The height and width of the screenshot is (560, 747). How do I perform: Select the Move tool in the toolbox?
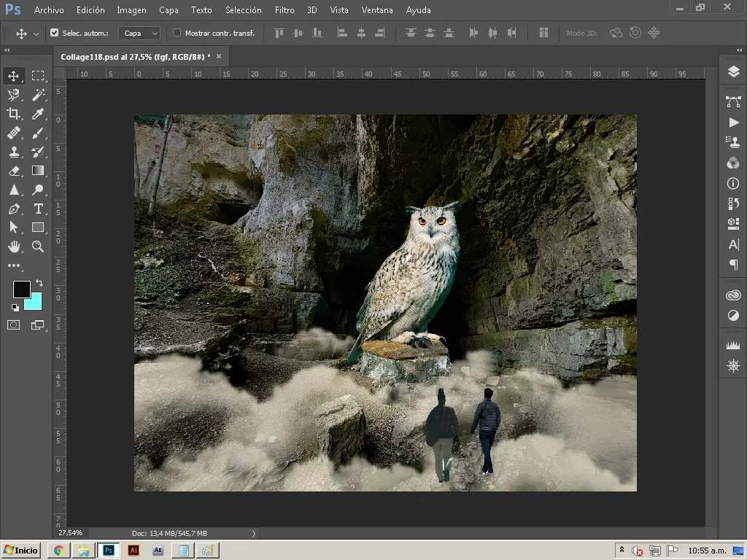point(13,76)
